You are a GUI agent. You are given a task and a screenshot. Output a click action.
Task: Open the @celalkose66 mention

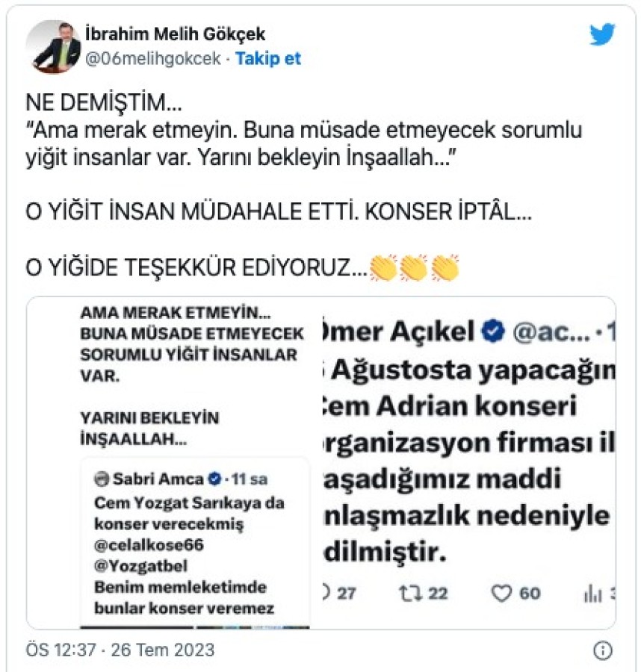coord(149,545)
